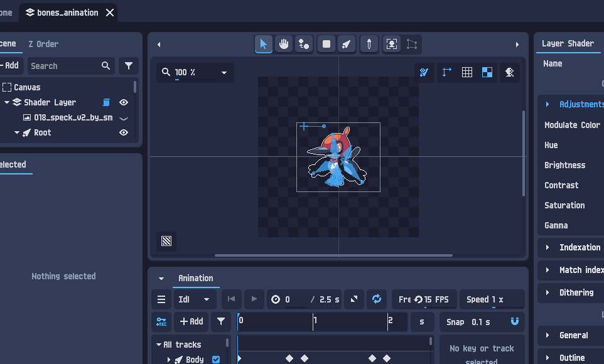Image resolution: width=604 pixels, height=364 pixels.
Task: Click the magnifier icon beside 100 % zoom
Action: (166, 72)
